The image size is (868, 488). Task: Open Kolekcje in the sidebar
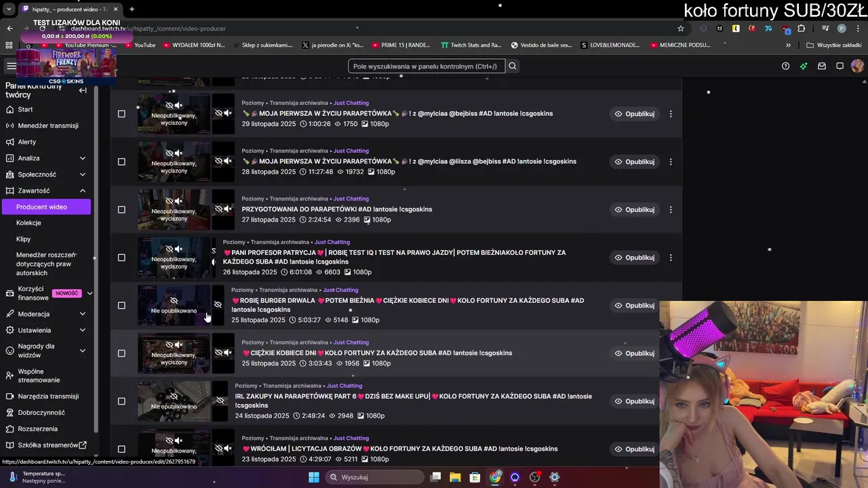click(x=28, y=223)
